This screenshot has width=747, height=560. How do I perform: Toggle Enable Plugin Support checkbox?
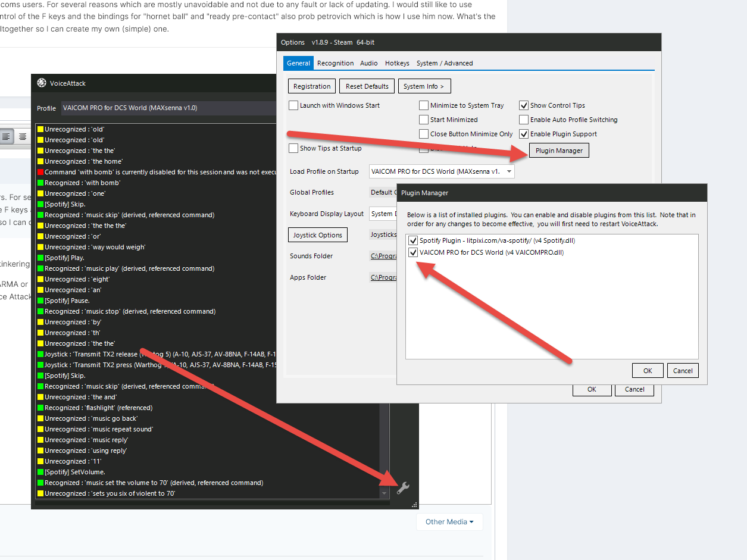[524, 134]
